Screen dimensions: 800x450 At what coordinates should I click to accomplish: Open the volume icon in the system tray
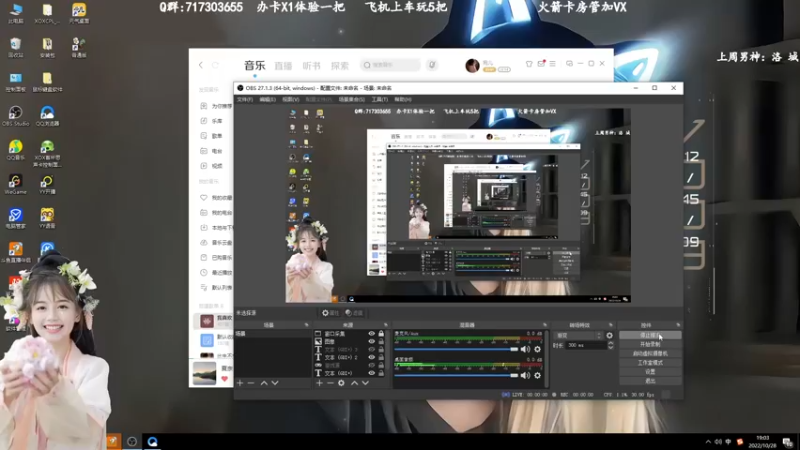point(718,442)
